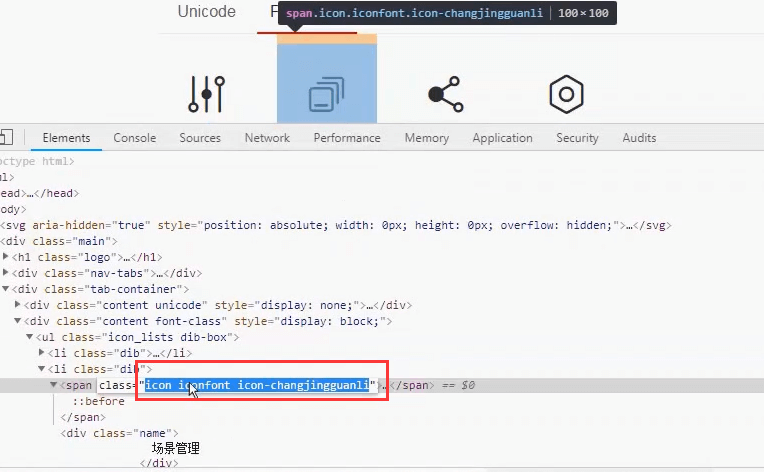Collapse the selected span element node

[54, 385]
